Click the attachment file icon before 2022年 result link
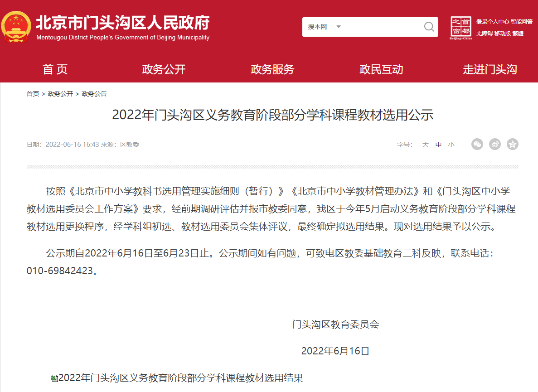Viewport: 538px width, 392px height. pos(54,378)
